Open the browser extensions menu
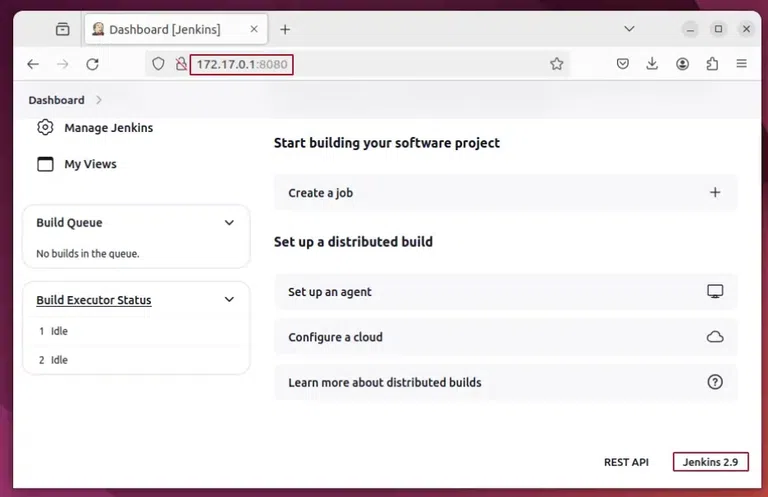The image size is (768, 497). click(x=712, y=64)
